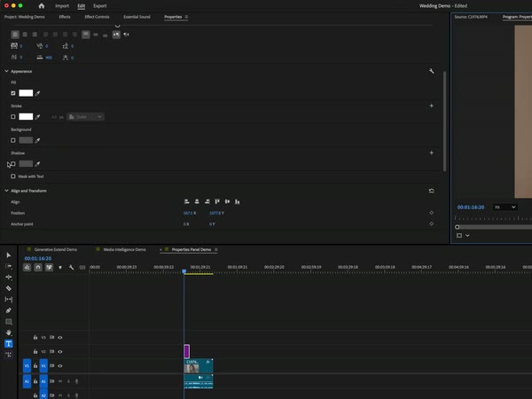Open the Effects panel tab
Screen dimensions: 532x399
coord(65,17)
